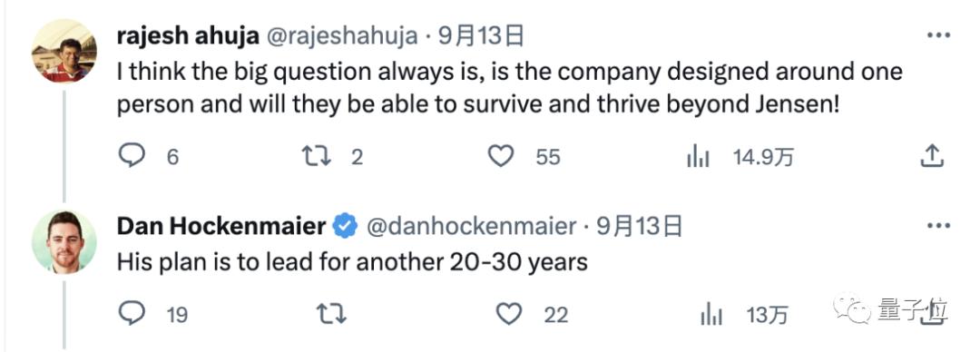Share rajesh ahuja's tweet via upload icon
The height and width of the screenshot is (352, 980).
931,156
